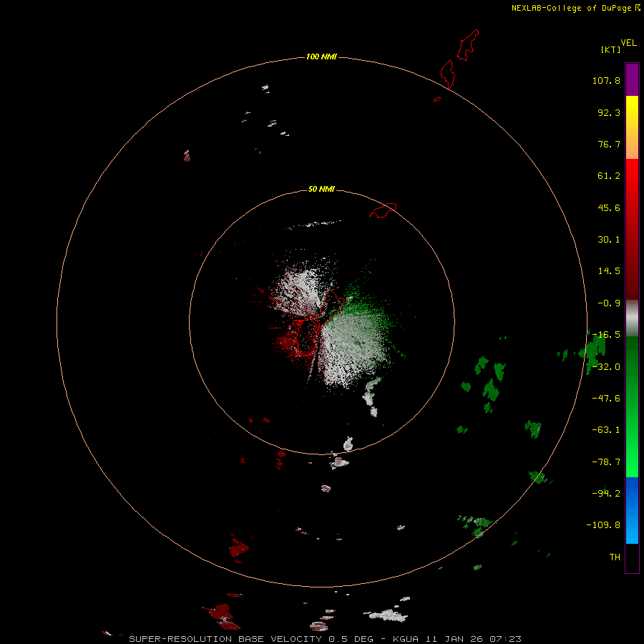Screen dimensions: 644x644
Task: Click the TH threshold label
Action: (615, 557)
